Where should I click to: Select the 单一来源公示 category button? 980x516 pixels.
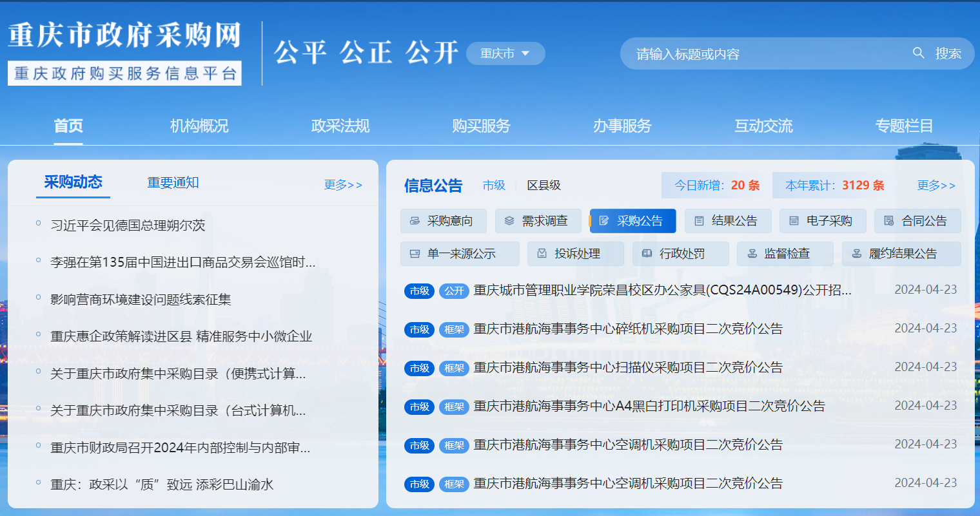click(460, 254)
